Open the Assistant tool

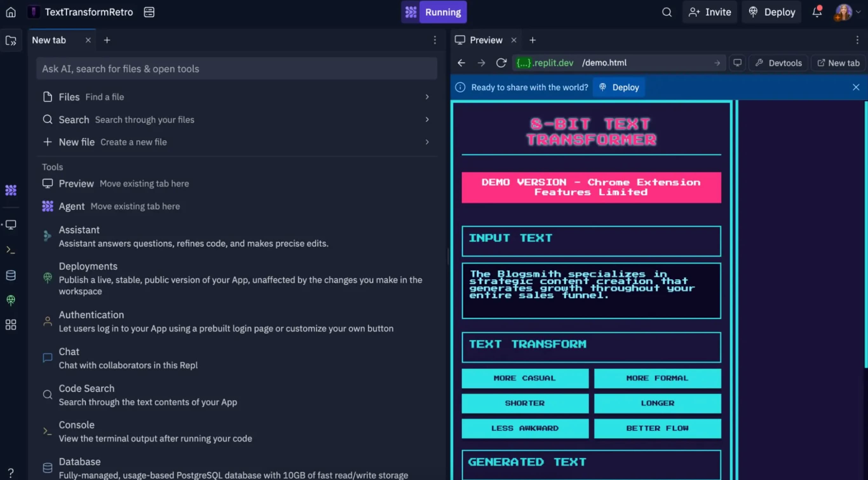tap(237, 236)
